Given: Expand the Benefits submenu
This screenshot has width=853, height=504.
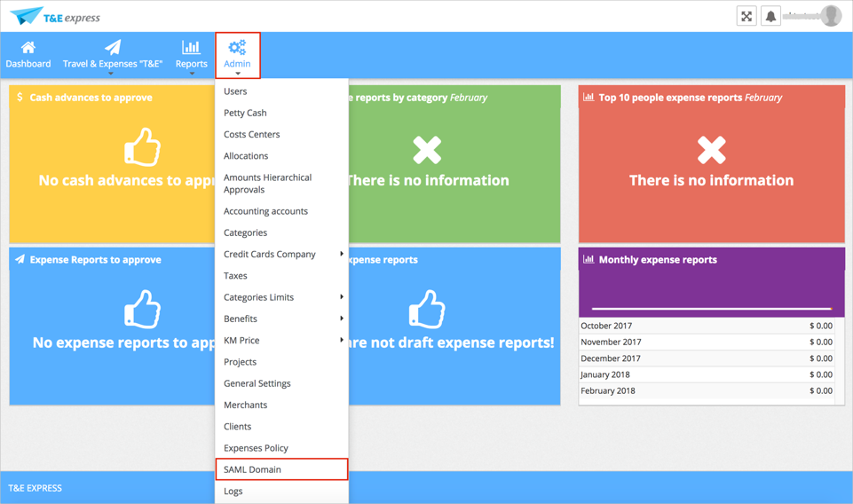Looking at the screenshot, I should pyautogui.click(x=281, y=319).
